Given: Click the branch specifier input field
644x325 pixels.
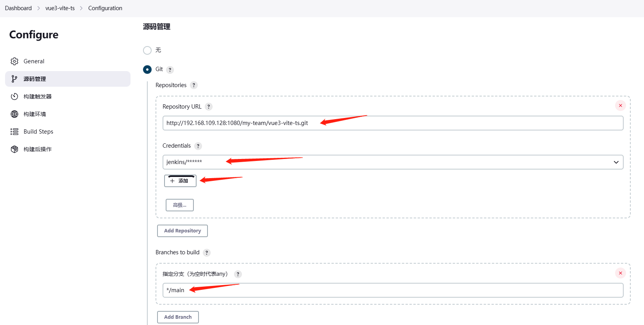Looking at the screenshot, I should 393,290.
